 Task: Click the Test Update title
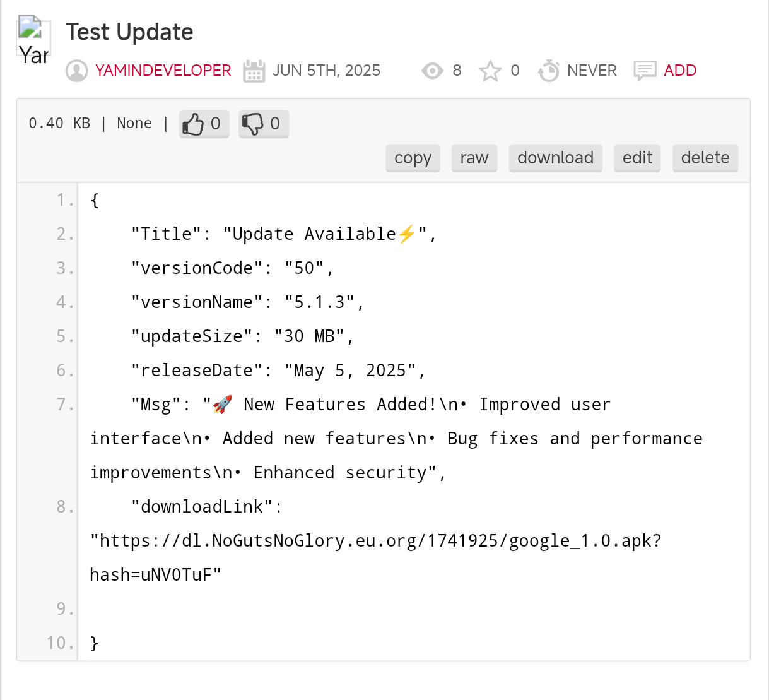pyautogui.click(x=129, y=32)
